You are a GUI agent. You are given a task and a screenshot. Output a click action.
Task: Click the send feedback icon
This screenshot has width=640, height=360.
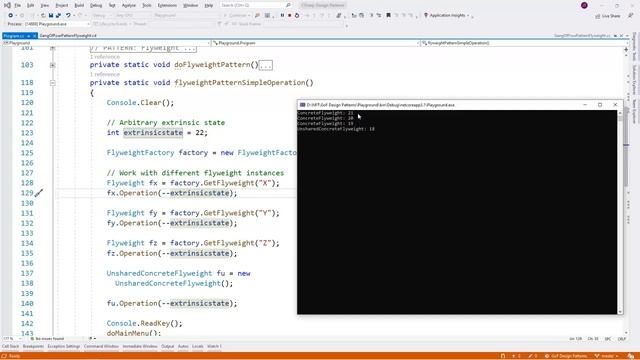click(x=631, y=16)
